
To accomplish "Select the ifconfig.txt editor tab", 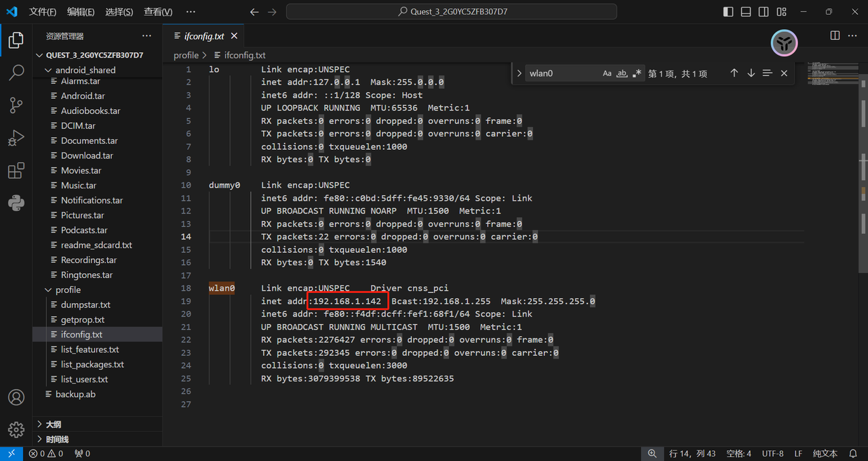I will (203, 36).
